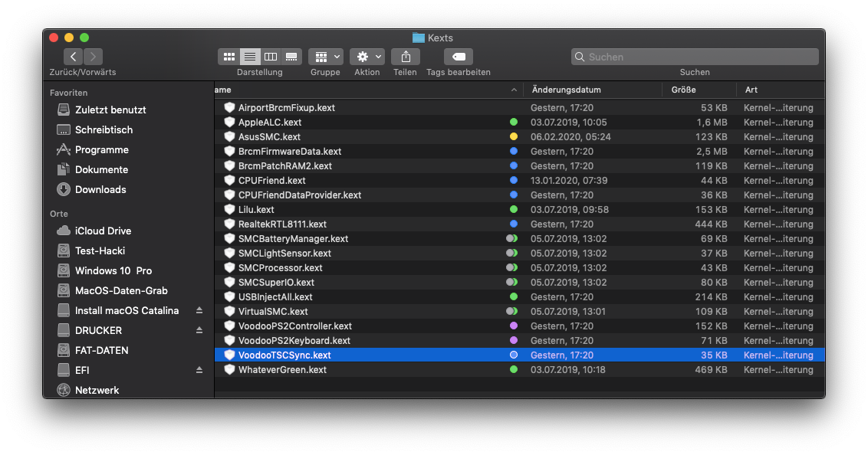Click the SMCBatteryManager.kext shield icon

point(229,238)
